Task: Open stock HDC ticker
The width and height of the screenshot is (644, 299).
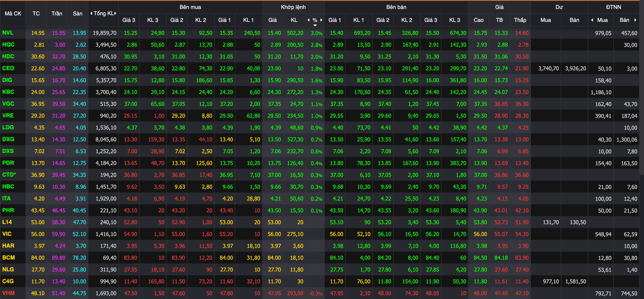Action: pos(8,56)
